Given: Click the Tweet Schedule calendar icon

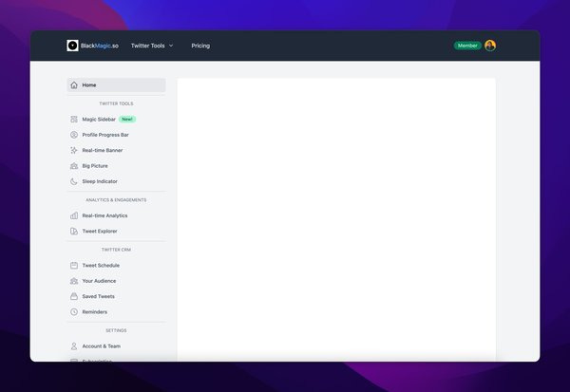Looking at the screenshot, I should 74,265.
